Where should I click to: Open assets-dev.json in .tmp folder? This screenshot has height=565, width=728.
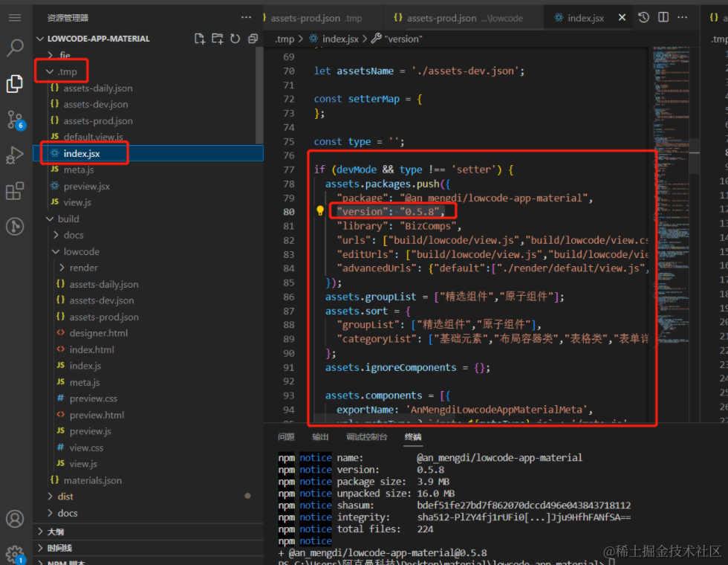click(x=96, y=105)
